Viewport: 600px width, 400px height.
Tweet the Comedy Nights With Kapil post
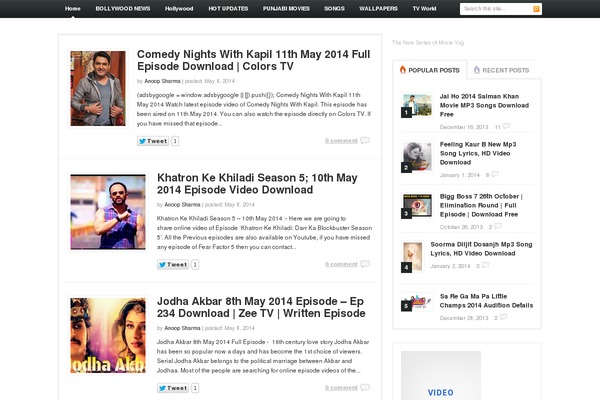(x=153, y=141)
